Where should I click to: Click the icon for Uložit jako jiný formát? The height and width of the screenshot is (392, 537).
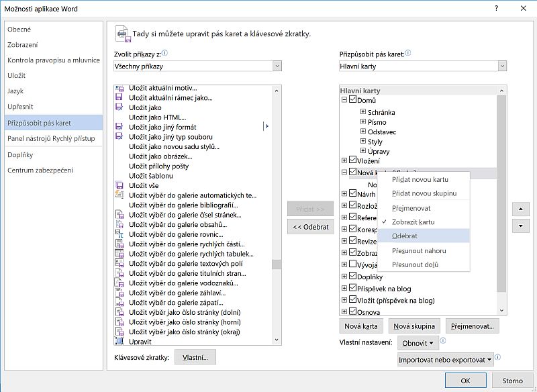pyautogui.click(x=119, y=127)
